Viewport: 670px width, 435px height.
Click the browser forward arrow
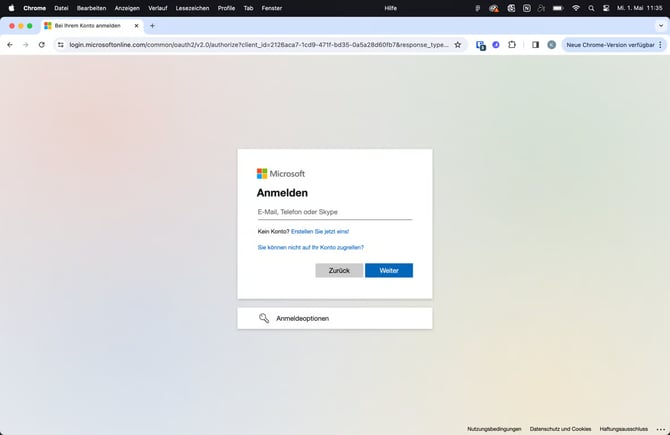(x=26, y=44)
